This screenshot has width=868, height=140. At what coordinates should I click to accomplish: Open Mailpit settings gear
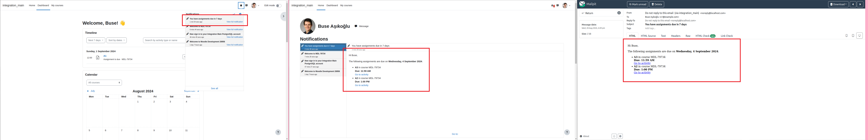tap(620, 136)
